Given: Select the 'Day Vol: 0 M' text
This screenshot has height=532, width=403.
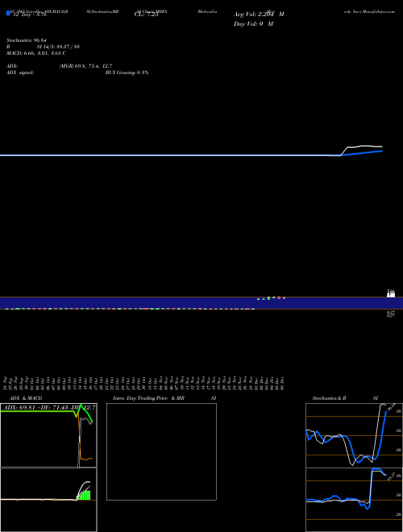Looking at the screenshot, I should click(253, 24).
